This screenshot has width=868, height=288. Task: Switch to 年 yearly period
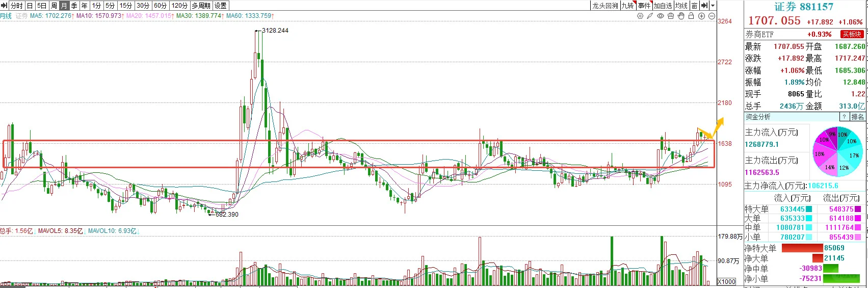point(85,6)
